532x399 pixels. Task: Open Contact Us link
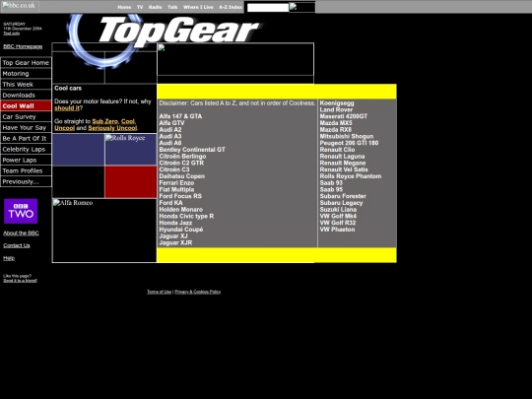[17, 245]
